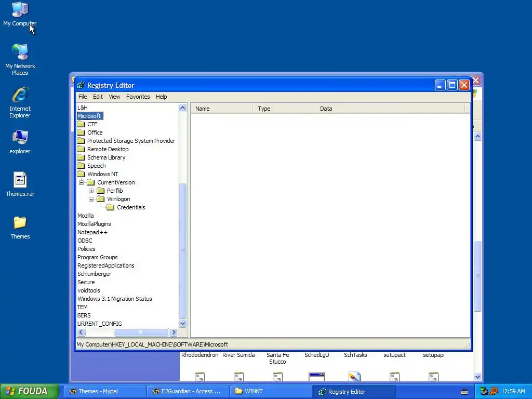Screen dimensions: 532x399
Task: Click the Winlogon folder icon
Action: [100, 199]
